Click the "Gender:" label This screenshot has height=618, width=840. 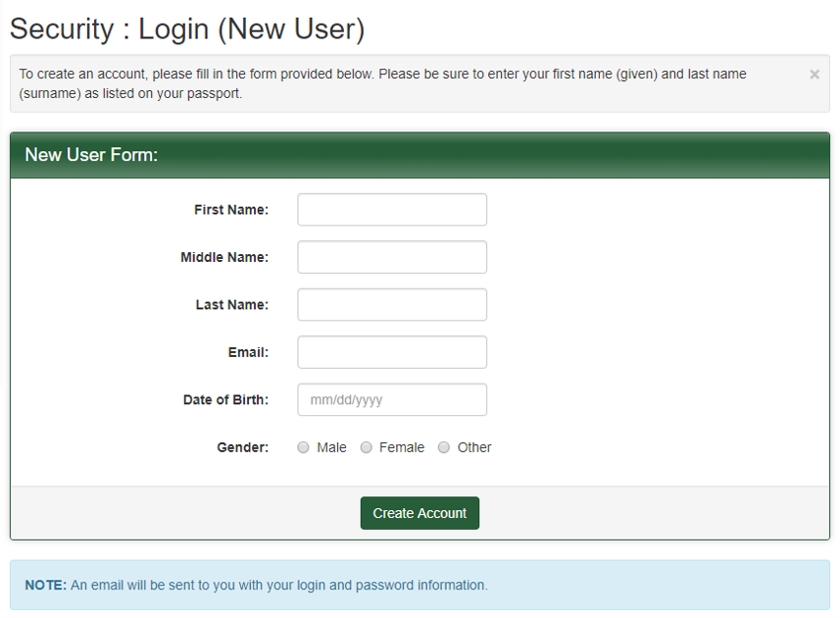(x=242, y=447)
